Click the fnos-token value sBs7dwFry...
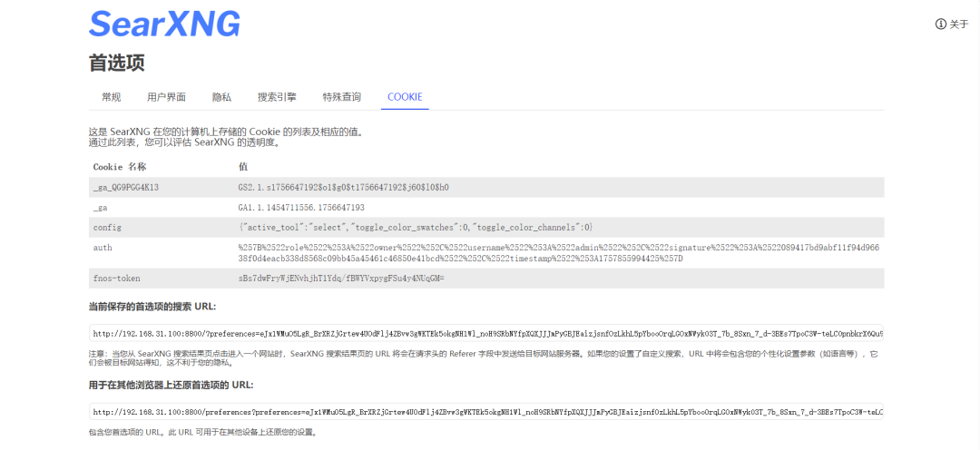This screenshot has height=450, width=980. (341, 279)
